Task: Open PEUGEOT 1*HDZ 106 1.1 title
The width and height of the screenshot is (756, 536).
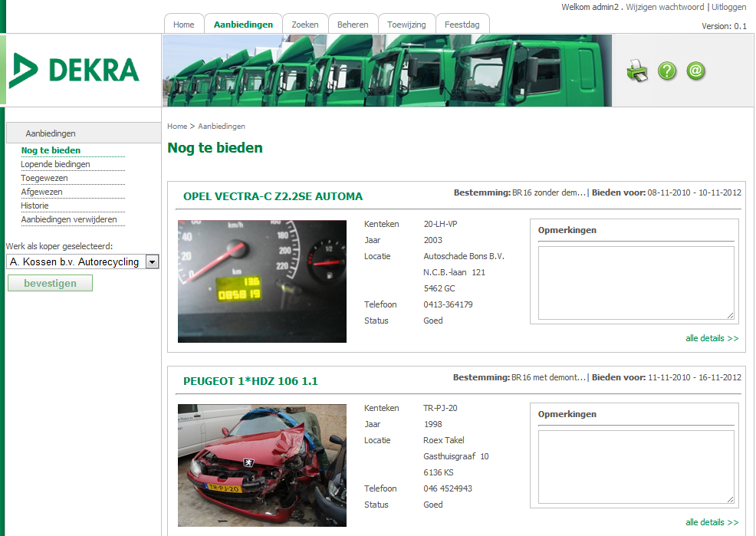Action: [x=250, y=381]
